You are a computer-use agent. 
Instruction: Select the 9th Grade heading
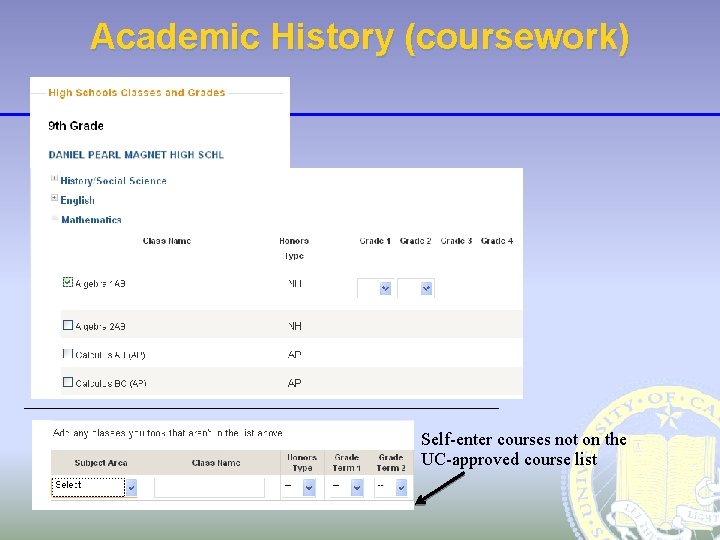pyautogui.click(x=76, y=126)
